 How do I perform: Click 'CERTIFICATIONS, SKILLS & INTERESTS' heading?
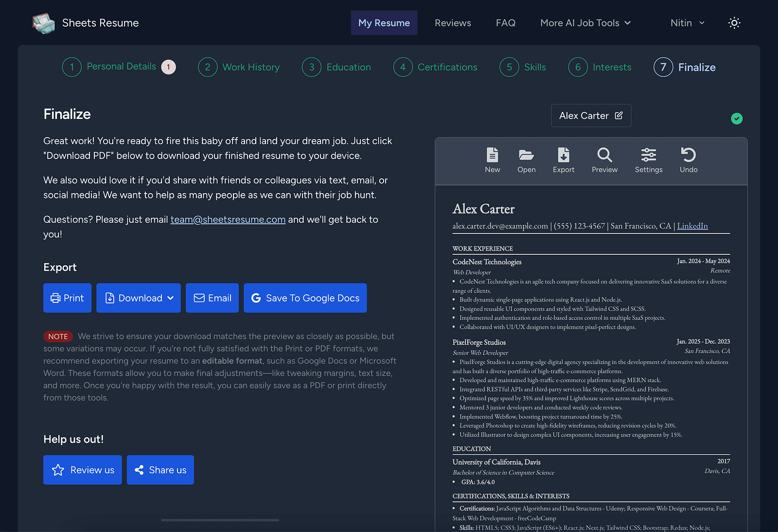[x=511, y=496]
